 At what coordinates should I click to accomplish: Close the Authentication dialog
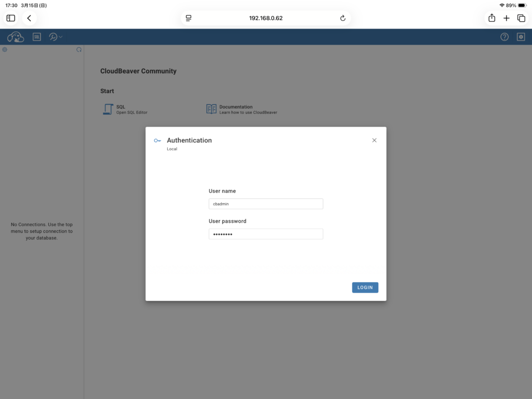click(x=374, y=140)
